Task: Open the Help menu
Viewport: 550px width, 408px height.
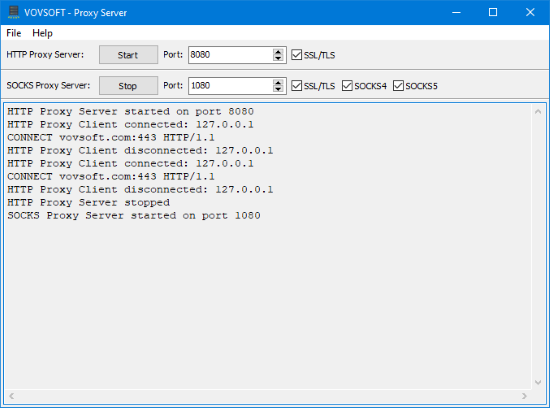Action: pyautogui.click(x=42, y=33)
